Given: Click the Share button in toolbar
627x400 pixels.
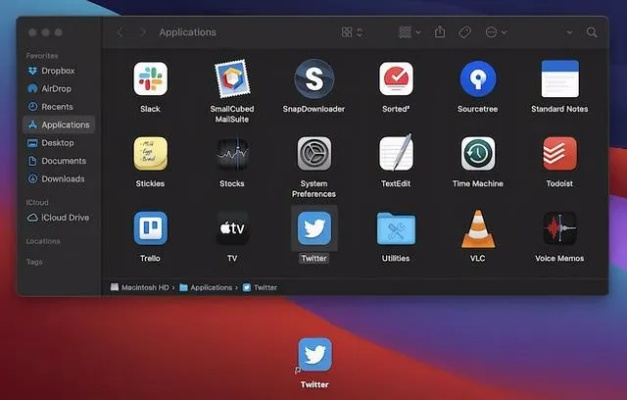Looking at the screenshot, I should (x=440, y=32).
